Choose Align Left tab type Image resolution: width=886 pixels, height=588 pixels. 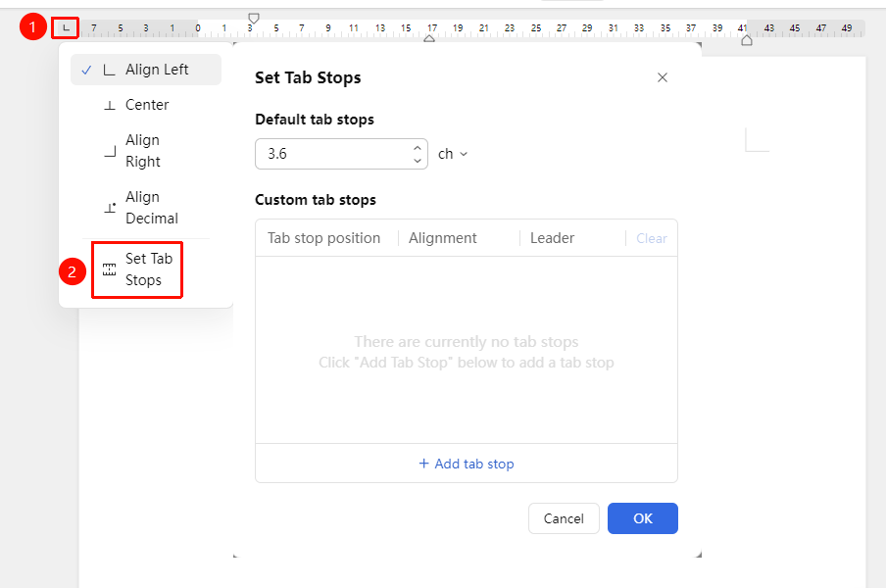point(146,70)
